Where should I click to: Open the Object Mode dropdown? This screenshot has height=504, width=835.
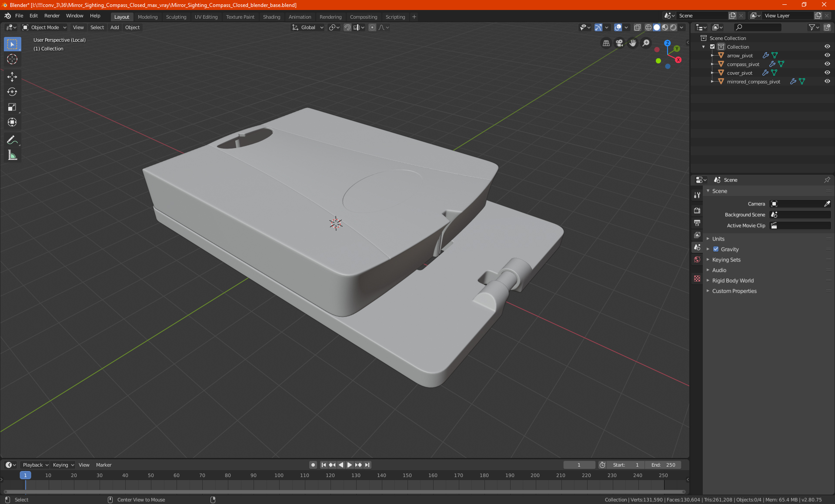click(44, 27)
